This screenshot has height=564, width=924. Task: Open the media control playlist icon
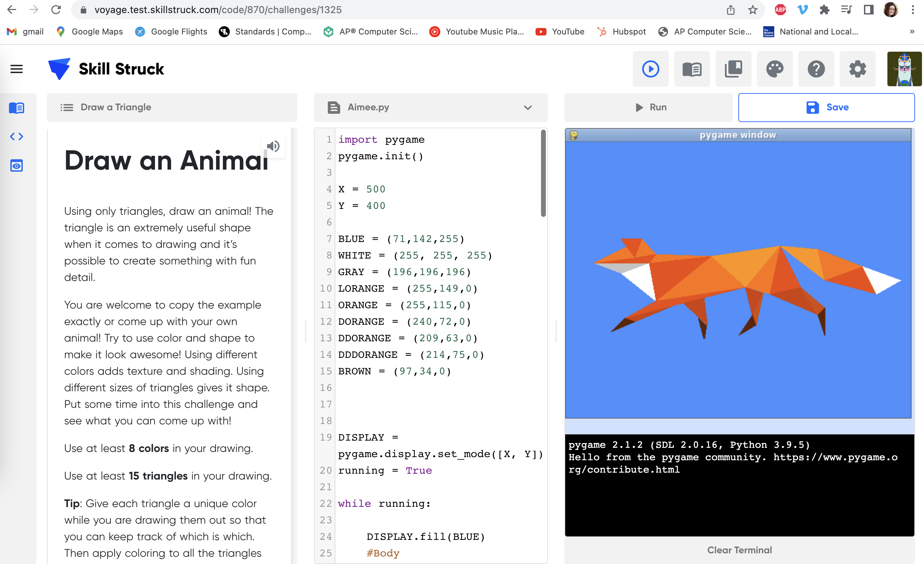pyautogui.click(x=846, y=10)
